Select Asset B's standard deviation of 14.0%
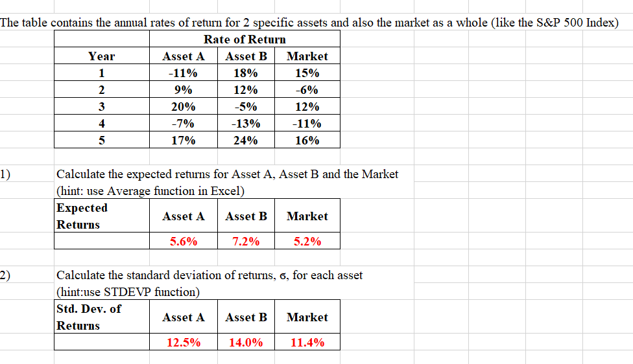 click(246, 343)
